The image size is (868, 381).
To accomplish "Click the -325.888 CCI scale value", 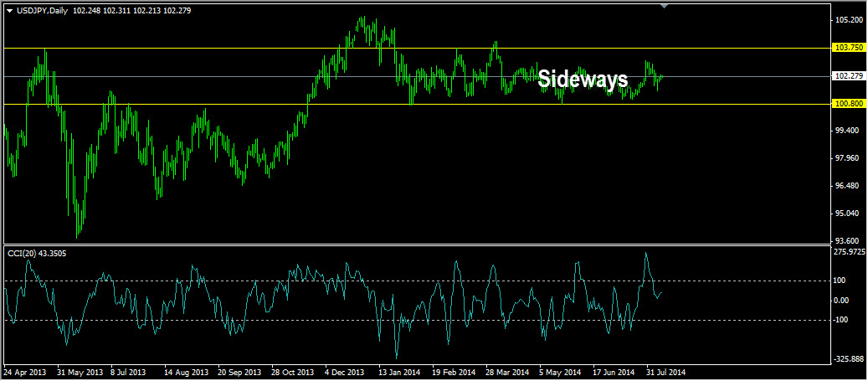I will coord(850,359).
